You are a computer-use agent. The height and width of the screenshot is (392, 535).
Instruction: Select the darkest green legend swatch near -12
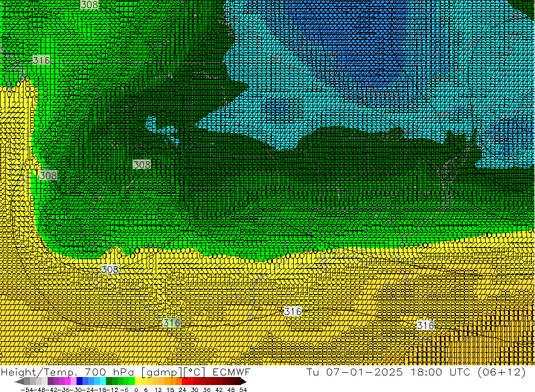pos(109,381)
